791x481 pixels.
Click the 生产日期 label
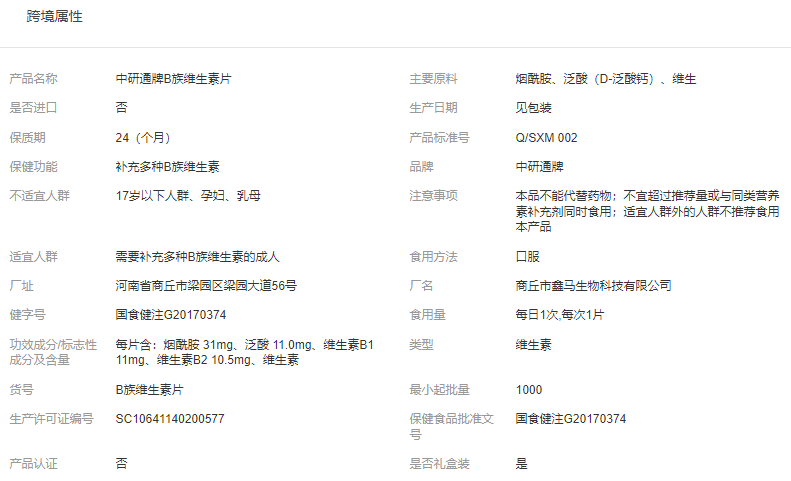point(433,108)
